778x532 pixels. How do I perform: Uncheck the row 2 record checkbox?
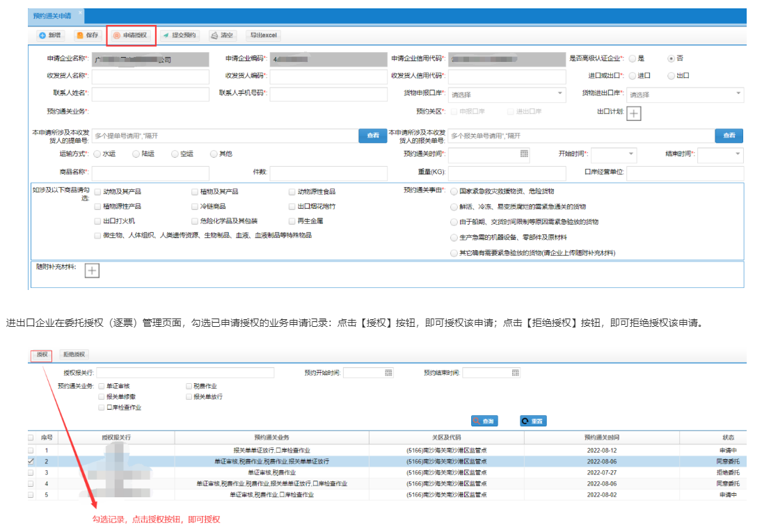pyautogui.click(x=31, y=462)
